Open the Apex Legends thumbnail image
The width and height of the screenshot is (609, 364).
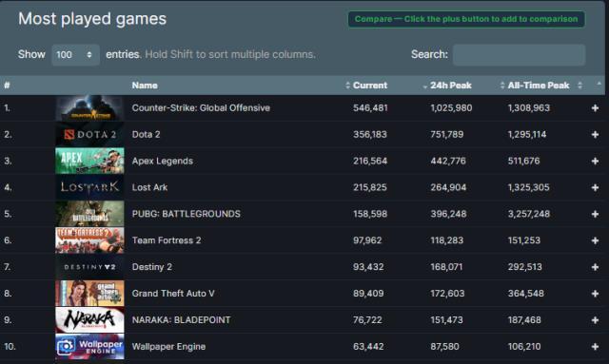89,161
